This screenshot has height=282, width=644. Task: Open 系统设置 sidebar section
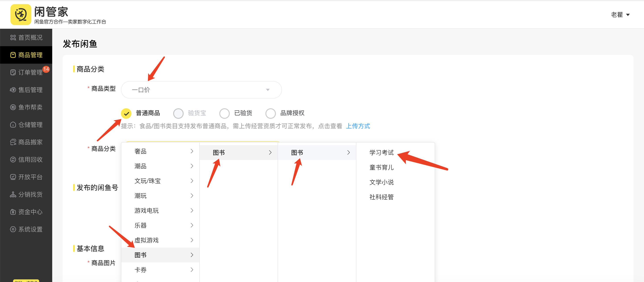click(x=26, y=229)
